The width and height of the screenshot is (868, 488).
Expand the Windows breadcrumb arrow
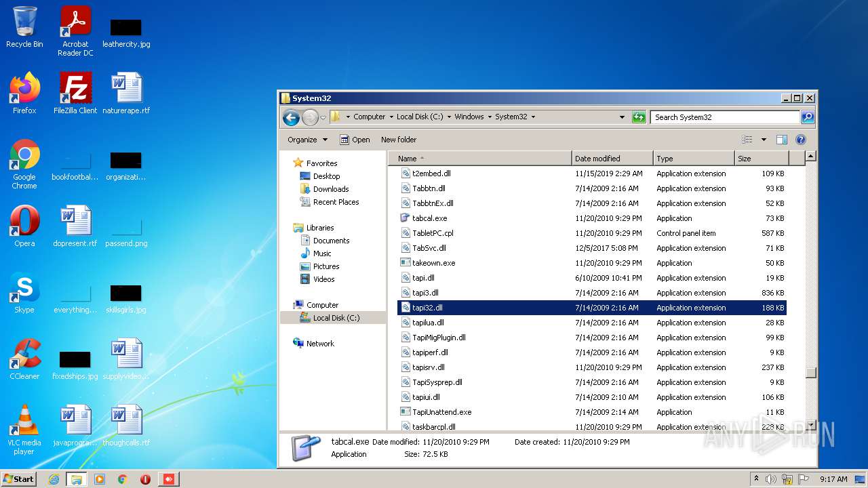tap(490, 117)
